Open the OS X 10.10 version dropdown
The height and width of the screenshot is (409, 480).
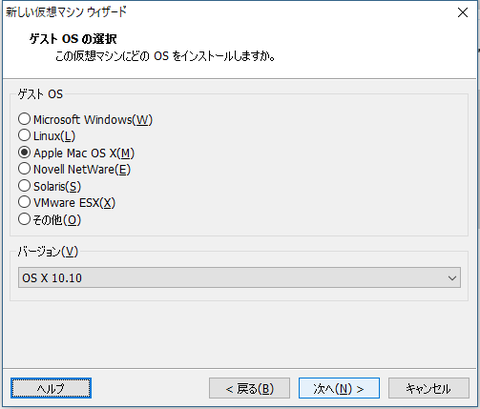coord(239,277)
